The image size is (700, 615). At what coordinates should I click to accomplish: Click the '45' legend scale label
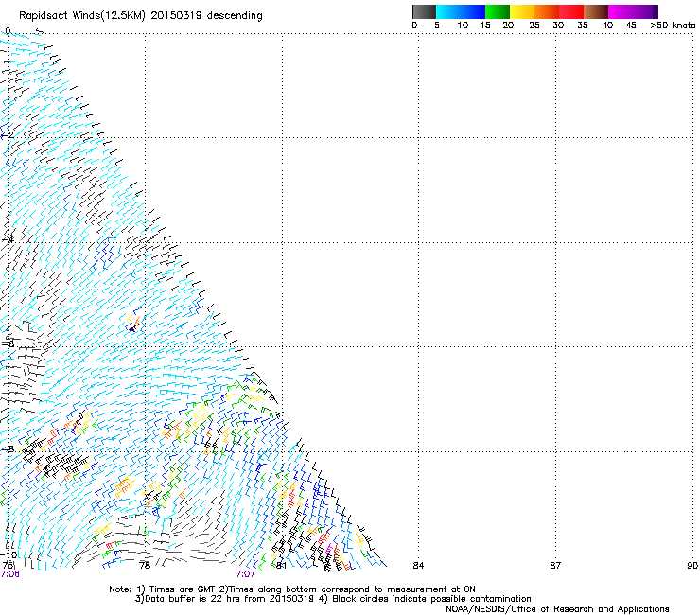(x=631, y=26)
